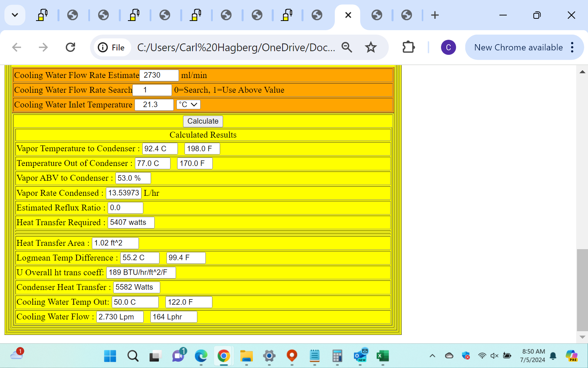Click the Calculate button

pos(203,121)
